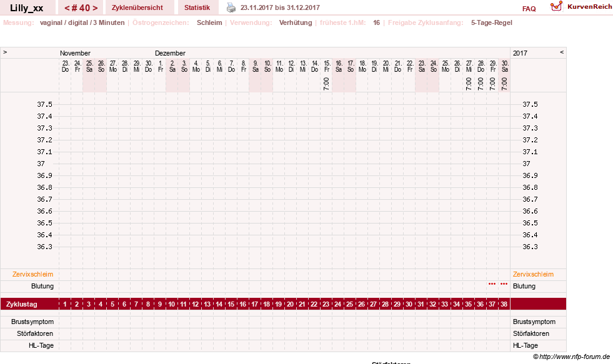Click the printer icon
613x364 pixels.
point(231,7)
